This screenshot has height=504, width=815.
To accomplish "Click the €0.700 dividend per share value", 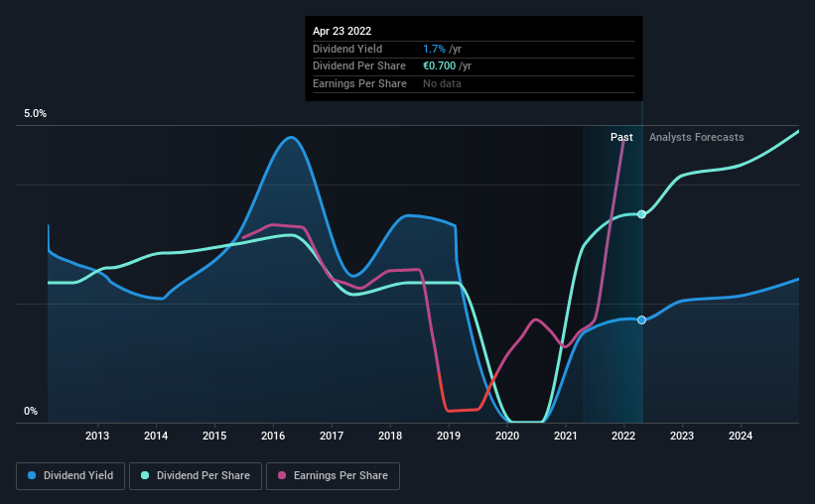I will click(x=439, y=66).
